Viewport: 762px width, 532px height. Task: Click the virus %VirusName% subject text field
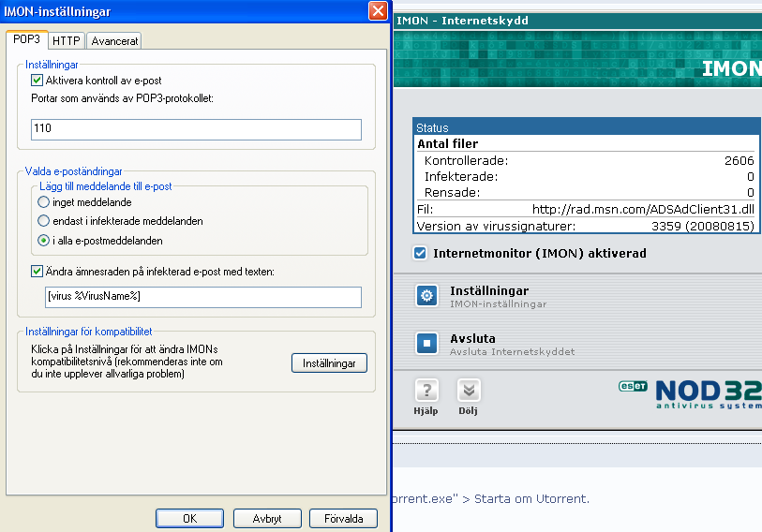pos(203,297)
